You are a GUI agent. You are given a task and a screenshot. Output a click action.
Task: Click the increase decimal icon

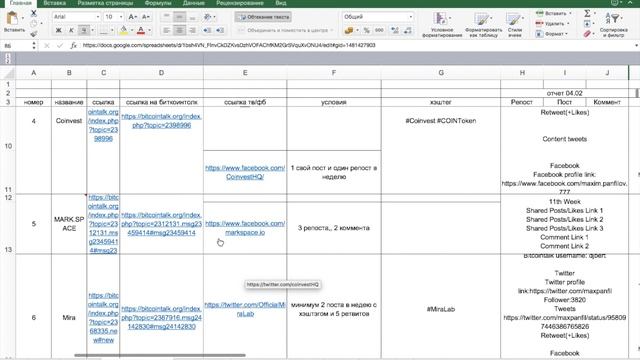[x=395, y=30]
